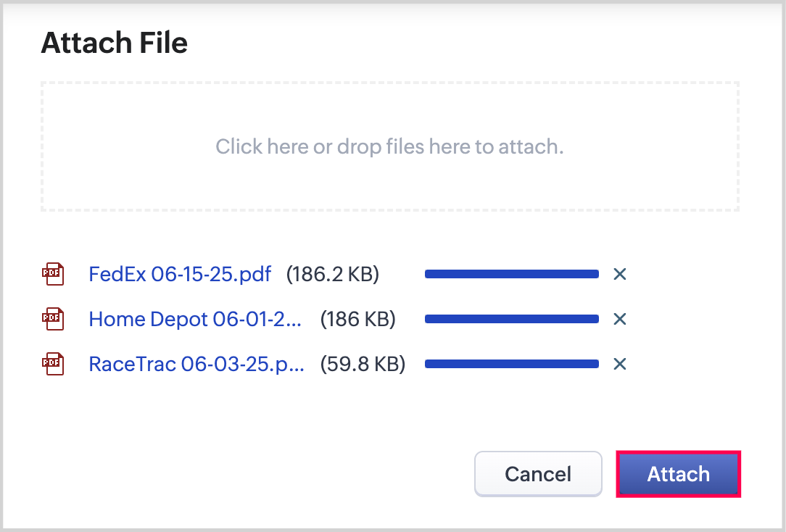Click the PDF icon beside Home Depot file

53,319
